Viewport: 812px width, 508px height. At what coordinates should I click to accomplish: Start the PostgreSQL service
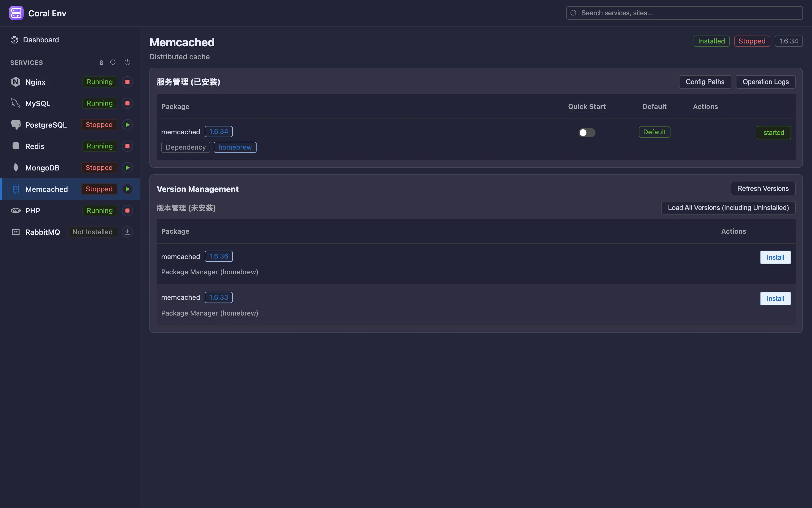pos(127,125)
